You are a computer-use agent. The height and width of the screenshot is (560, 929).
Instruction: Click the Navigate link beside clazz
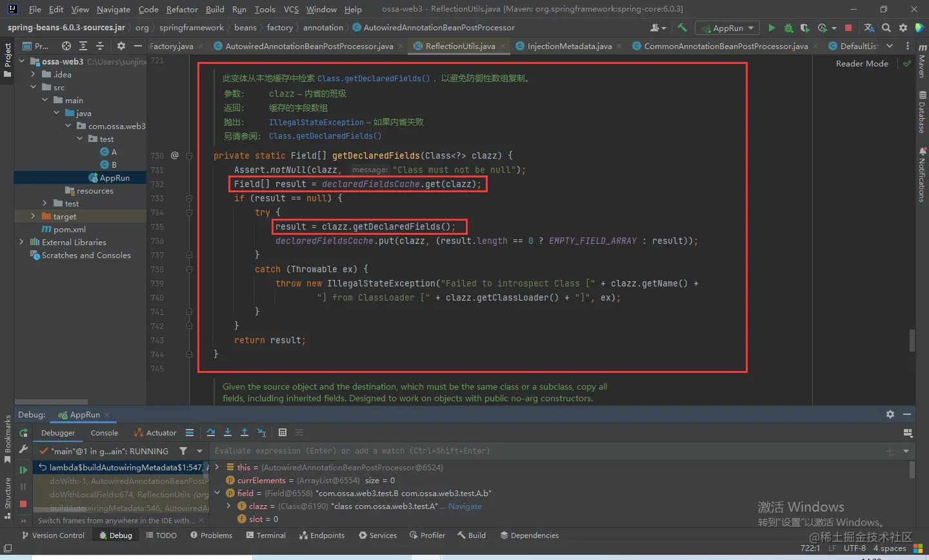click(465, 506)
